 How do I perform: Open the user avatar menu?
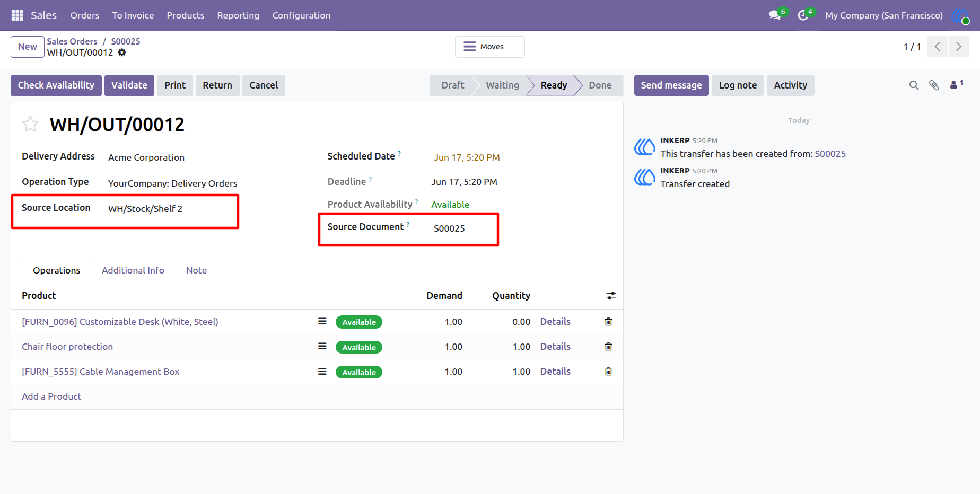coord(960,15)
